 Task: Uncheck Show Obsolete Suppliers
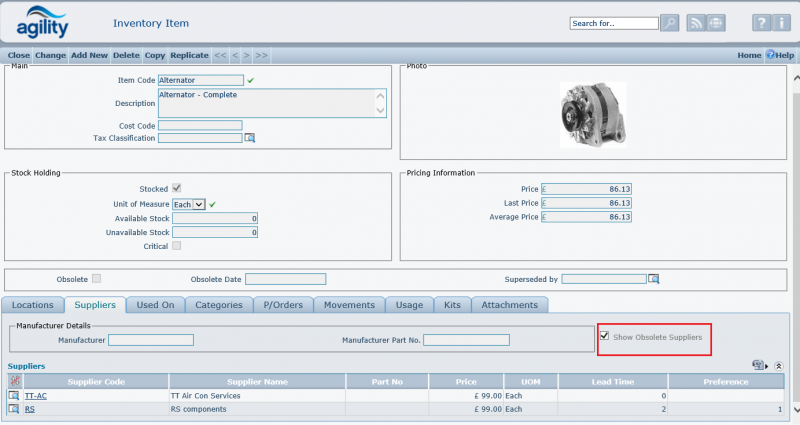pyautogui.click(x=604, y=337)
